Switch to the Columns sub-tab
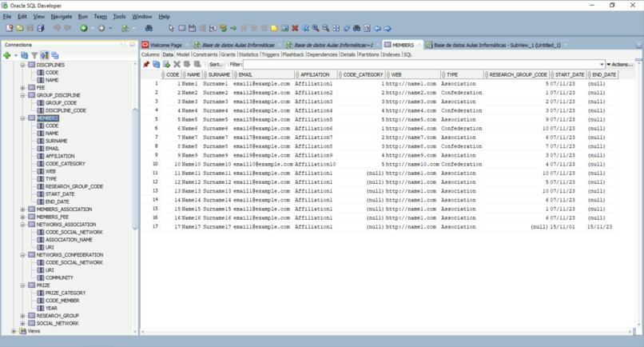644x347 pixels. coord(150,54)
